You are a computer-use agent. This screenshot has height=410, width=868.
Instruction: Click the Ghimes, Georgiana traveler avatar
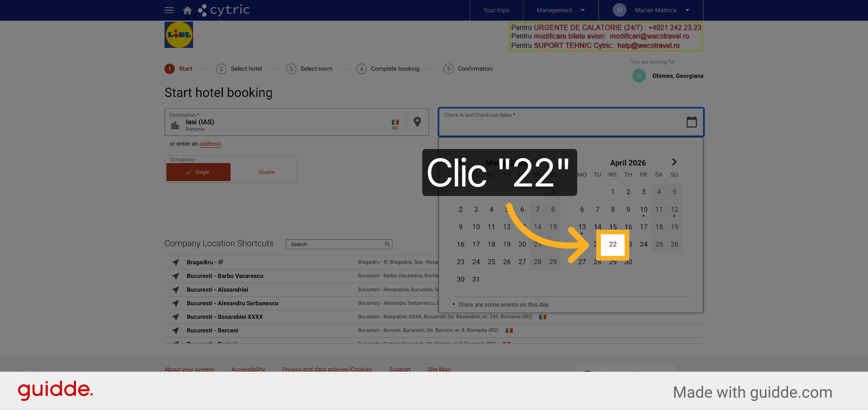[639, 76]
